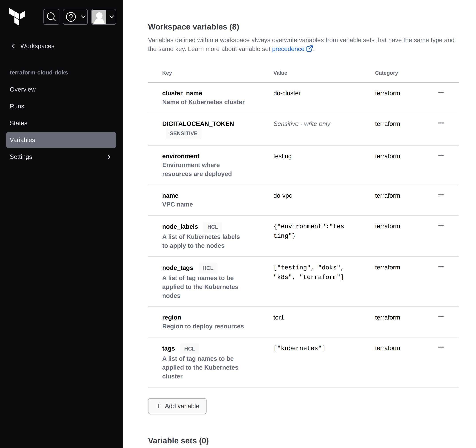Image resolution: width=476 pixels, height=448 pixels.
Task: Open the Overview sidebar item
Action: tap(61, 90)
